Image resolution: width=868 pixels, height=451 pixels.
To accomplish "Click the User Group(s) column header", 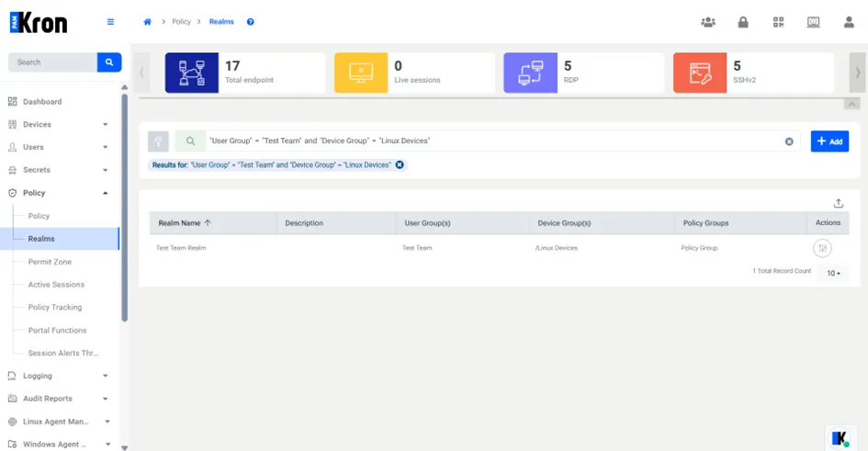I will pos(427,223).
